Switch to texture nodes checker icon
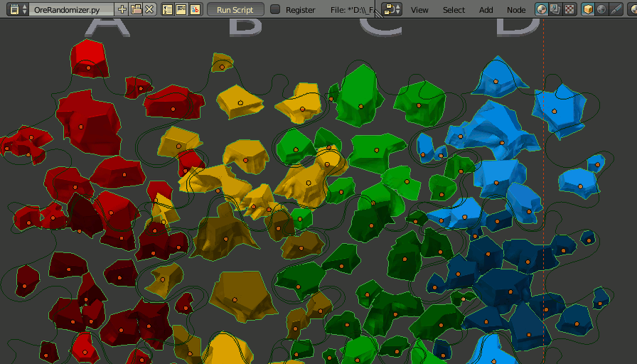 click(569, 9)
